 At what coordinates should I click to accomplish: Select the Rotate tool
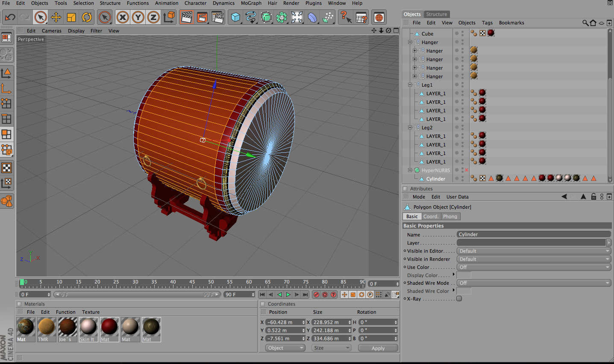tap(87, 17)
